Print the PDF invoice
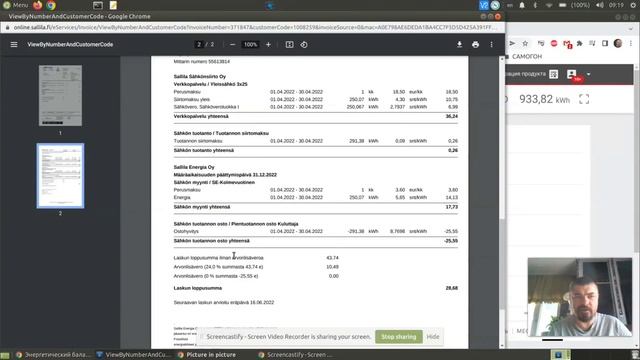 [476, 44]
